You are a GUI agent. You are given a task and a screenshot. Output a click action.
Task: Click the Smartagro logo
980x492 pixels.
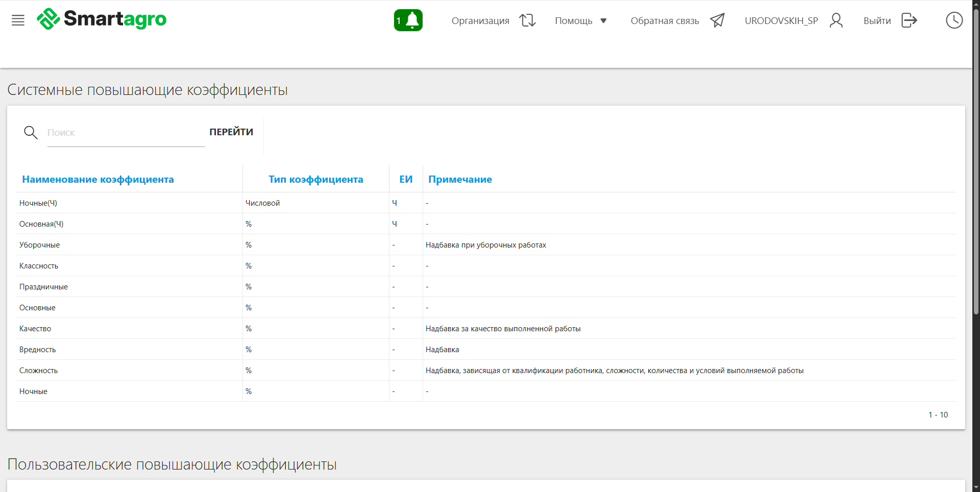pyautogui.click(x=102, y=19)
